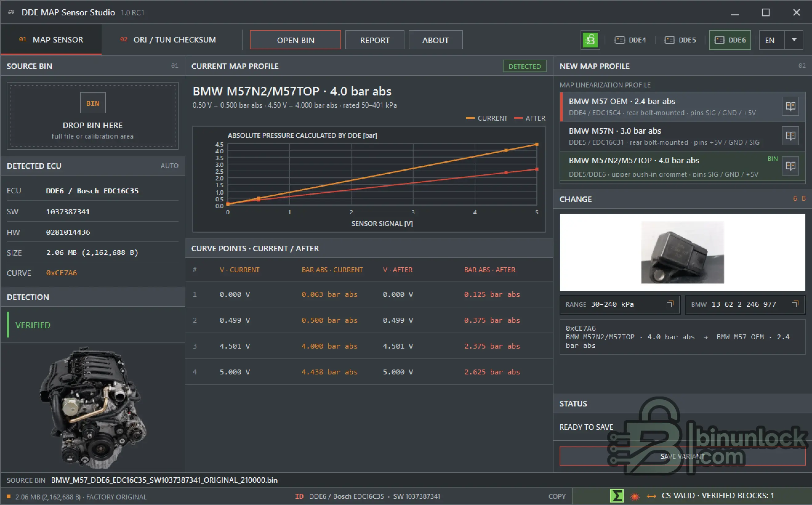Click the SIZE value 2.06 MB (2,162,688 B)
Image resolution: width=812 pixels, height=505 pixels.
pyautogui.click(x=92, y=252)
